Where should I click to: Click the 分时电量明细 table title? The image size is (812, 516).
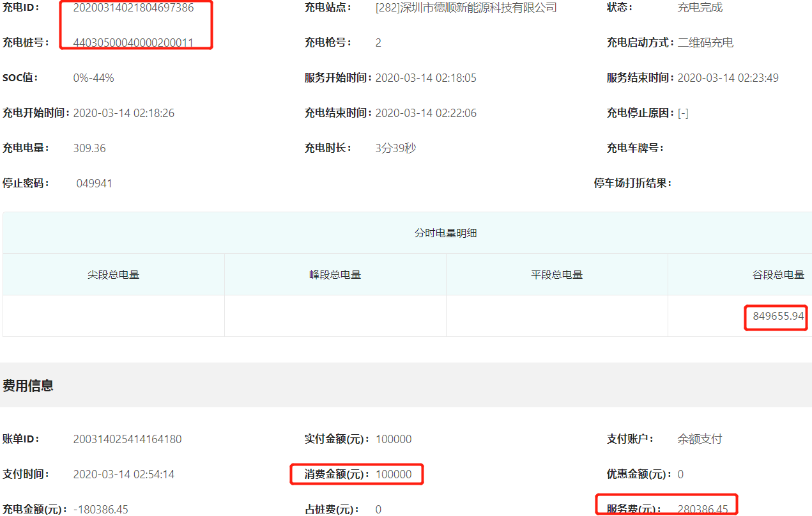pyautogui.click(x=445, y=233)
